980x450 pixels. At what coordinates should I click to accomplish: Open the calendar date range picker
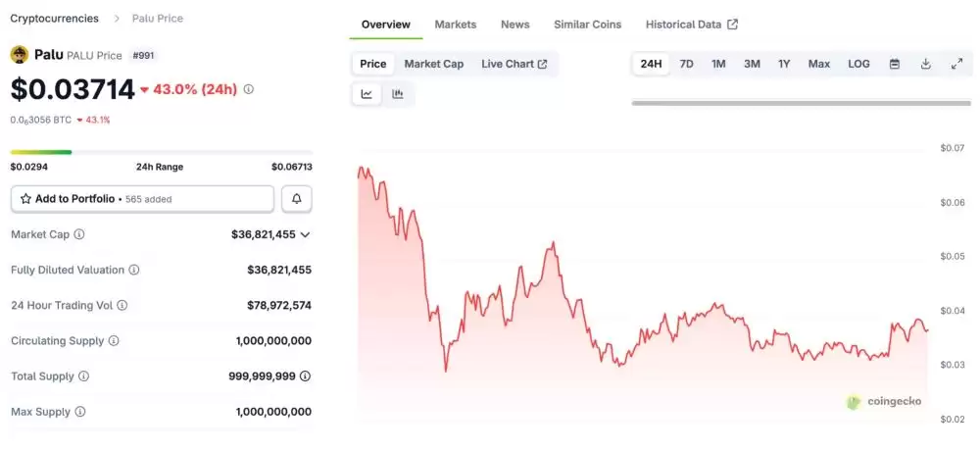point(894,64)
